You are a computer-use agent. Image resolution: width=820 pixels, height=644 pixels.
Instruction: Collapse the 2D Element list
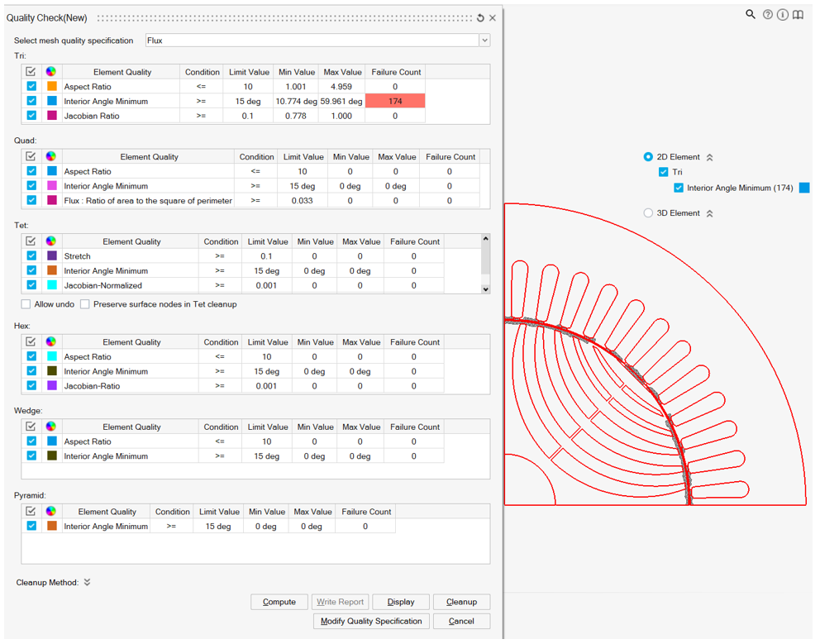click(709, 157)
